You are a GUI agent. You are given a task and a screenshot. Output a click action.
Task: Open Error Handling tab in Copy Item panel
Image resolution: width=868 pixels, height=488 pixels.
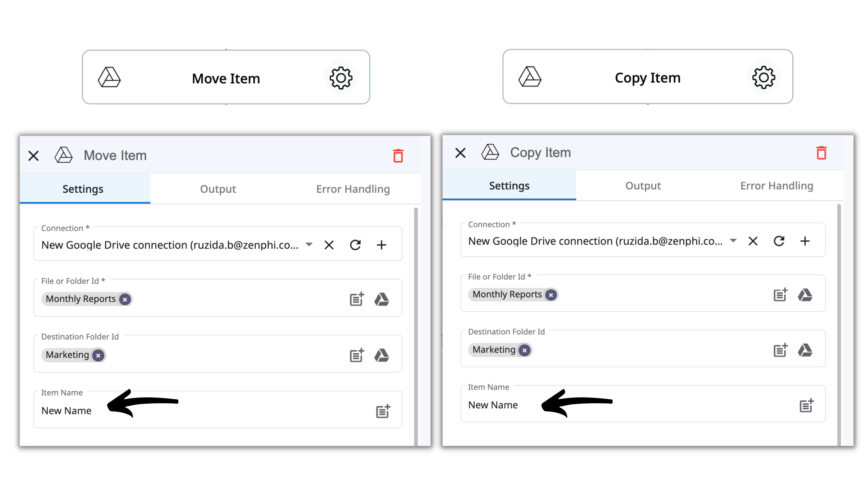point(776,186)
